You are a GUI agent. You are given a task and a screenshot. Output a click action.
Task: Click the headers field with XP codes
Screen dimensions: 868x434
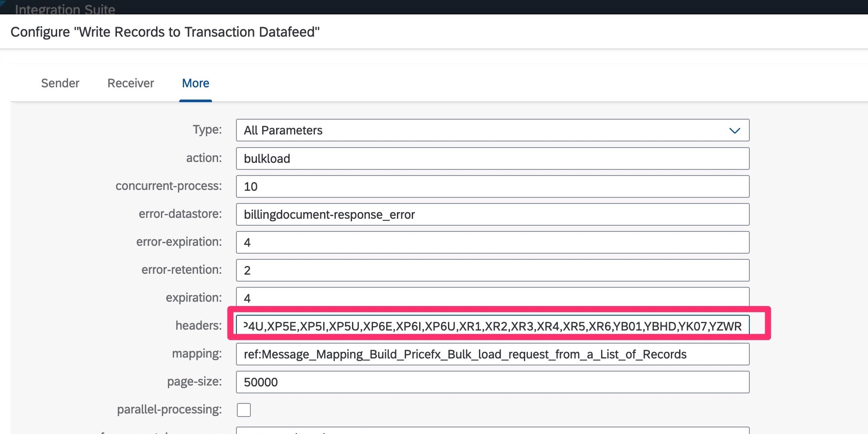pos(492,326)
